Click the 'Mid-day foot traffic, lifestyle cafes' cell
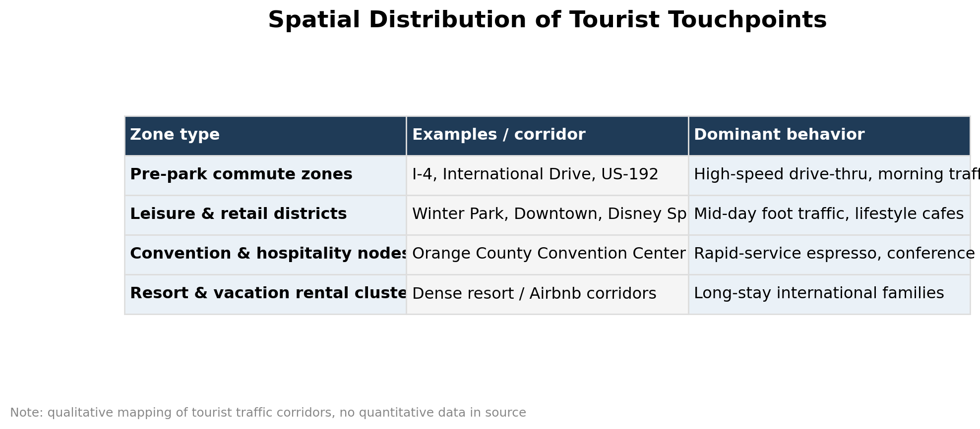Viewport: 980px width, 429px height. pyautogui.click(x=829, y=215)
